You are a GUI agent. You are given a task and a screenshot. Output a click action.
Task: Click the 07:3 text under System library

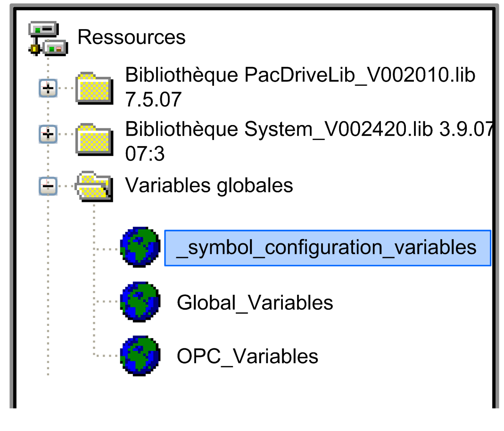click(145, 154)
